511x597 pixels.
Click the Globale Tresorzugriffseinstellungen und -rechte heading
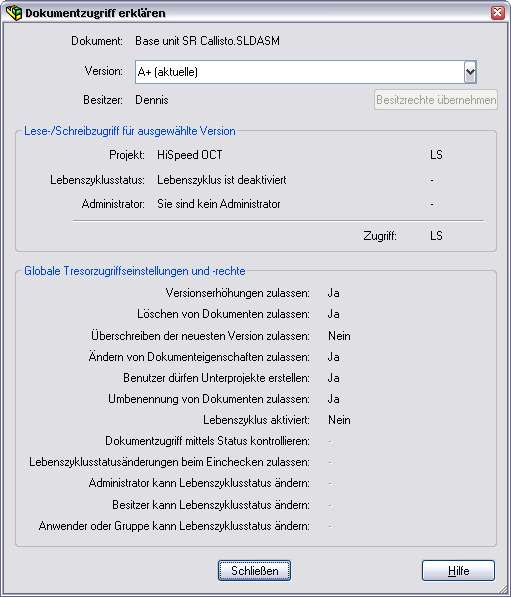pos(135,271)
